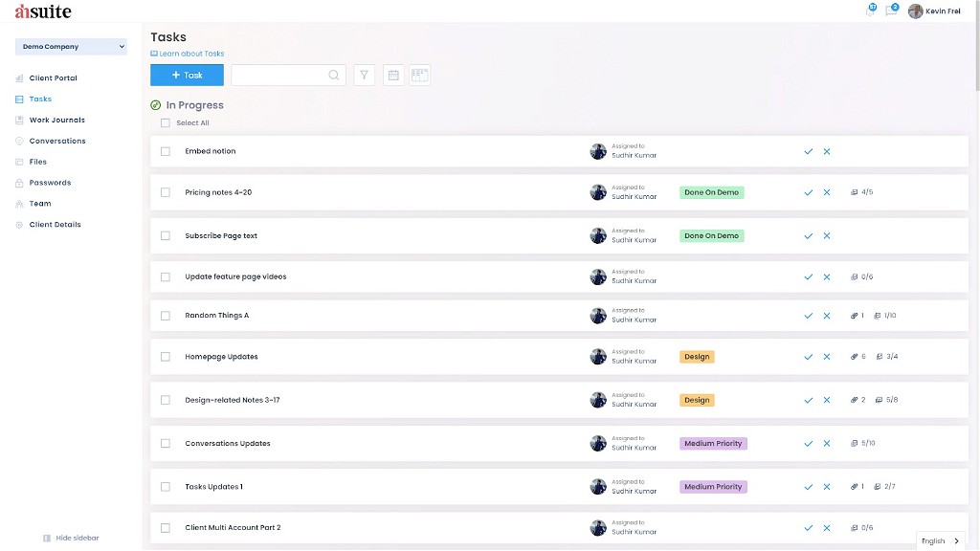980x551 pixels.
Task: Expand the English language selector
Action: pos(940,540)
